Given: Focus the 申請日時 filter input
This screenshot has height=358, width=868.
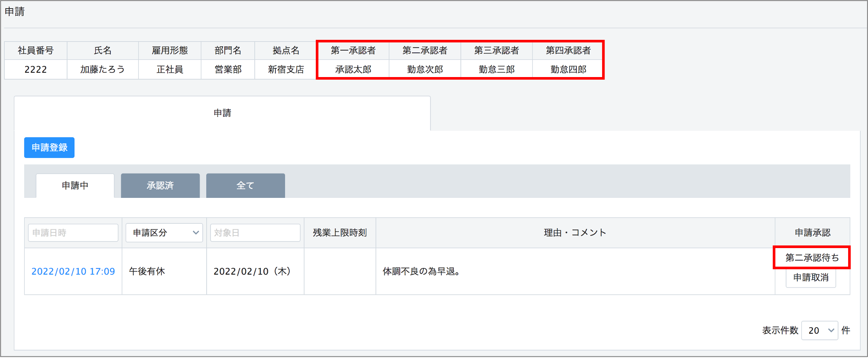Looking at the screenshot, I should (73, 233).
